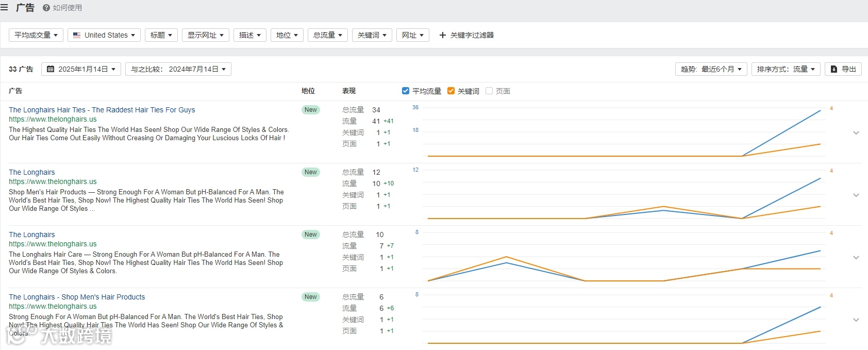868x350 pixels.
Task: Click the New badge on Hair Ties For Guys ad
Action: coord(311,110)
